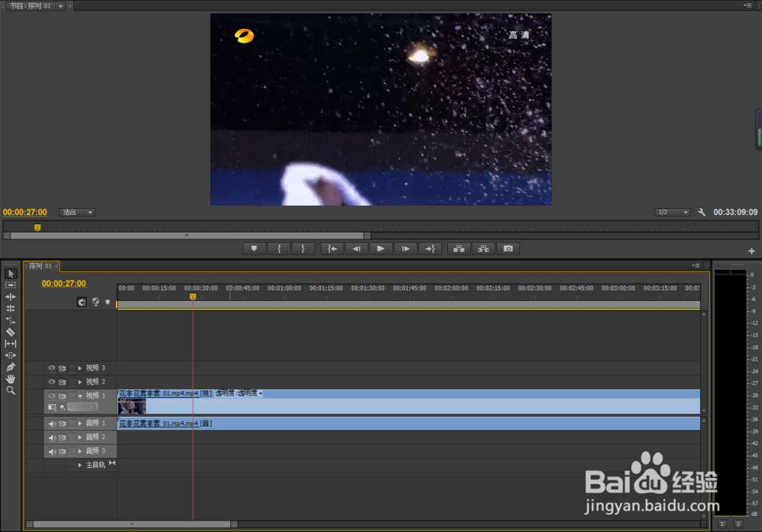Export frame with camera icon
This screenshot has height=532, width=762.
[507, 249]
